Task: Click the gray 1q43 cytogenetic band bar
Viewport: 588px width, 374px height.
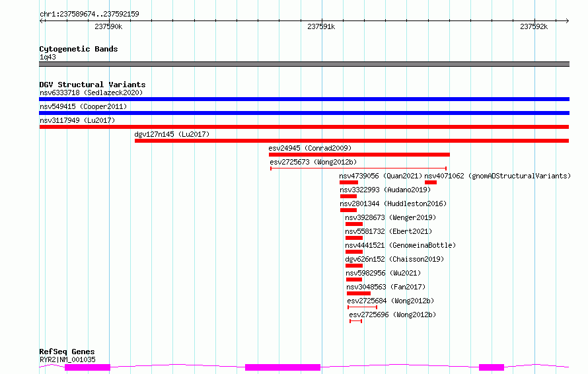Action: coord(304,64)
